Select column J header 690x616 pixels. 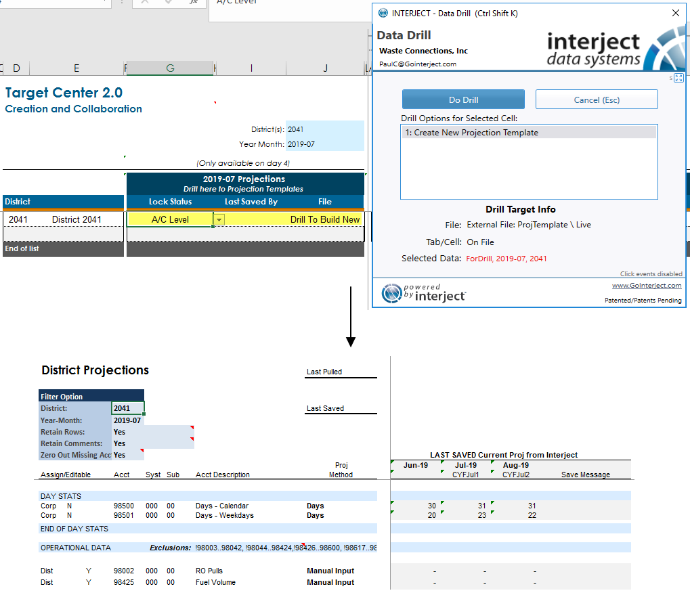pos(325,68)
